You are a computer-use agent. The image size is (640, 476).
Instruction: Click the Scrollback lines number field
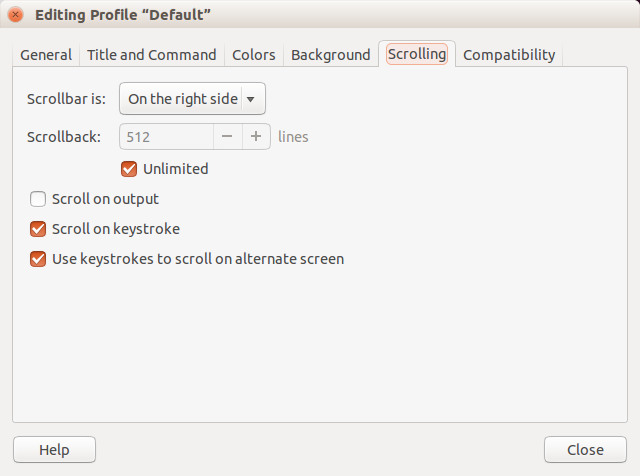pos(166,137)
